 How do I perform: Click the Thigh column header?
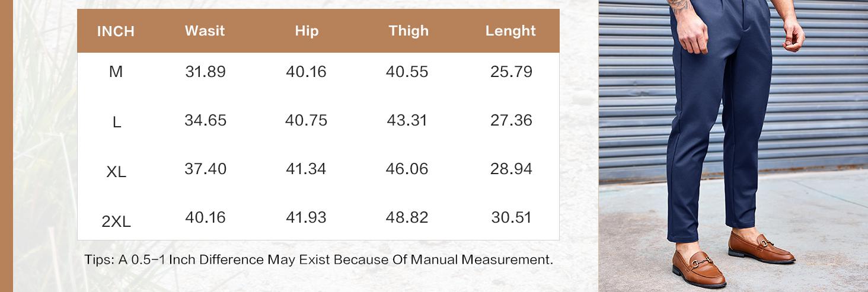click(x=409, y=31)
